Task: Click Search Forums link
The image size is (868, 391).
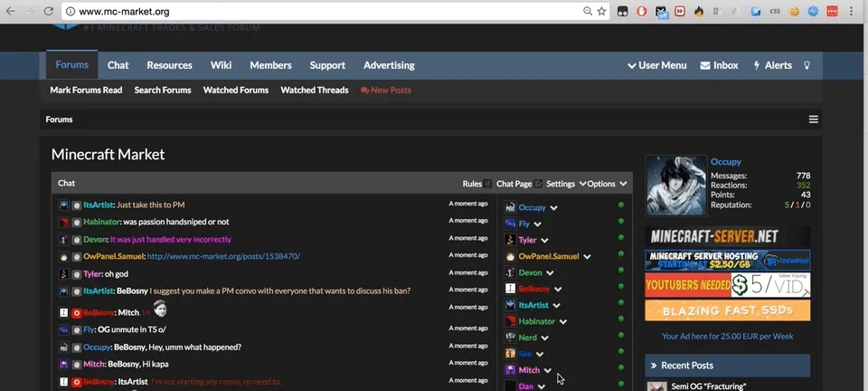Action: 163,91
